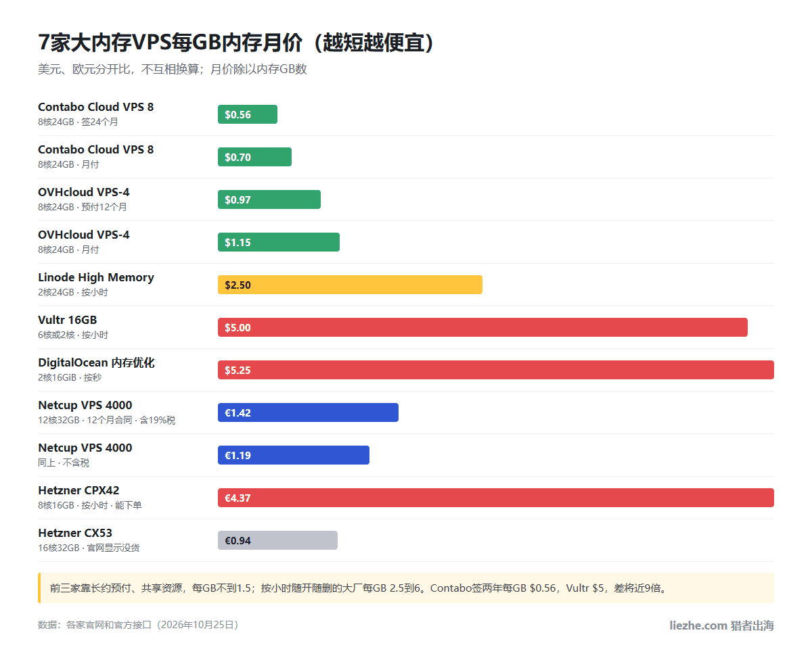Screen dimensions: 812x662
Task: Click the green $0.56 bar
Action: pyautogui.click(x=248, y=114)
